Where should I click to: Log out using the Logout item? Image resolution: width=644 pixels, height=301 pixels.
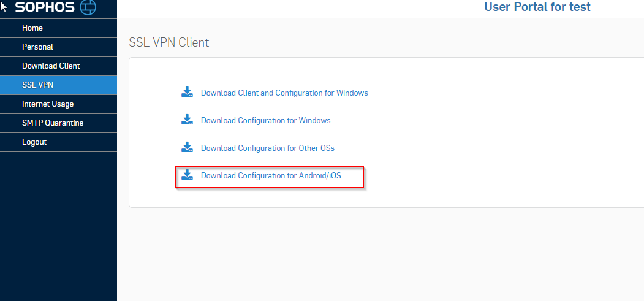click(x=34, y=142)
